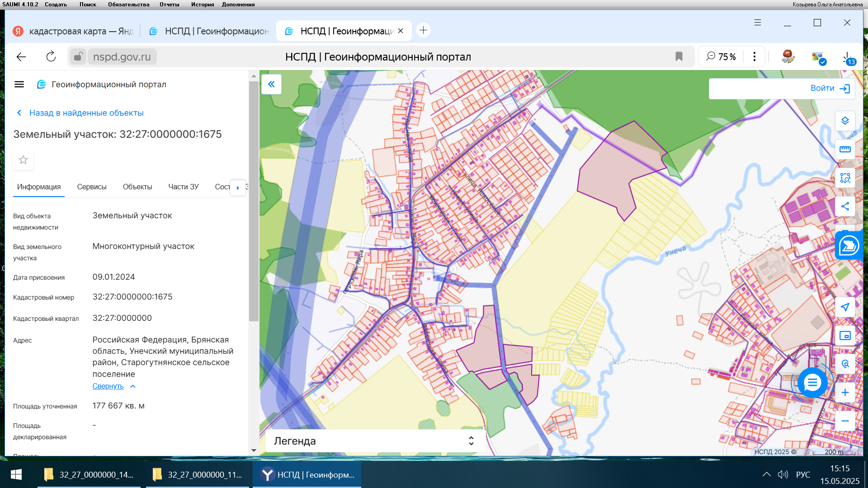This screenshot has width=868, height=488.
Task: Bookmark this page in address bar
Action: (x=679, y=56)
